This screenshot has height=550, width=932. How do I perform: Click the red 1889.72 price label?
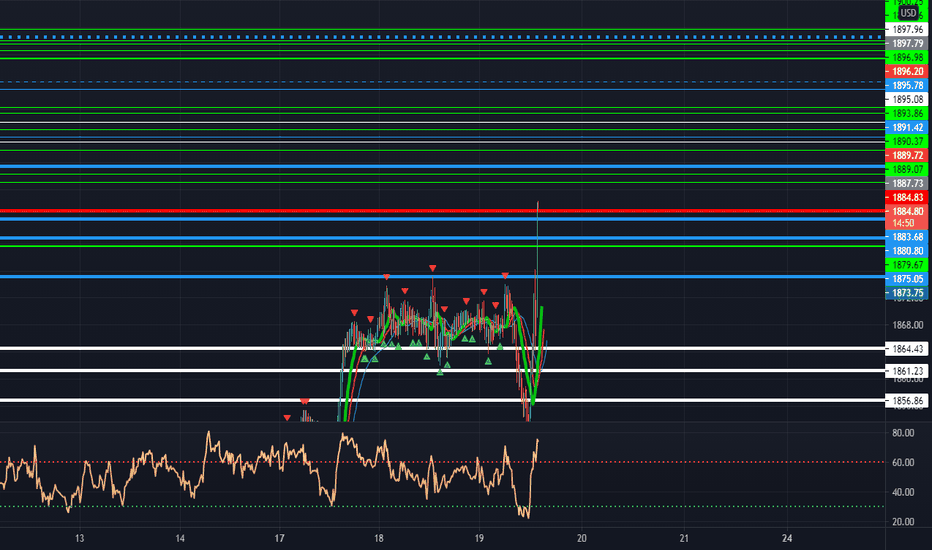(x=906, y=155)
